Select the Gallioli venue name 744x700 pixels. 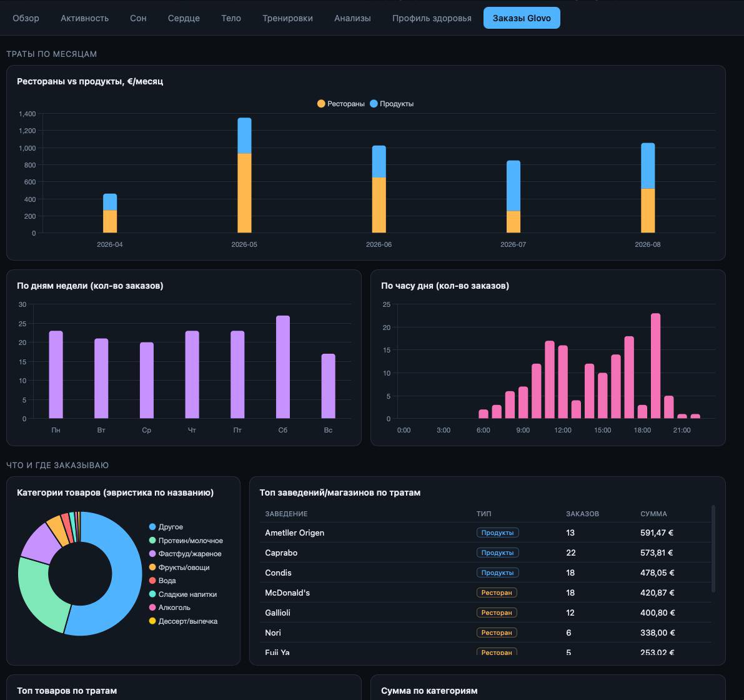(x=277, y=612)
